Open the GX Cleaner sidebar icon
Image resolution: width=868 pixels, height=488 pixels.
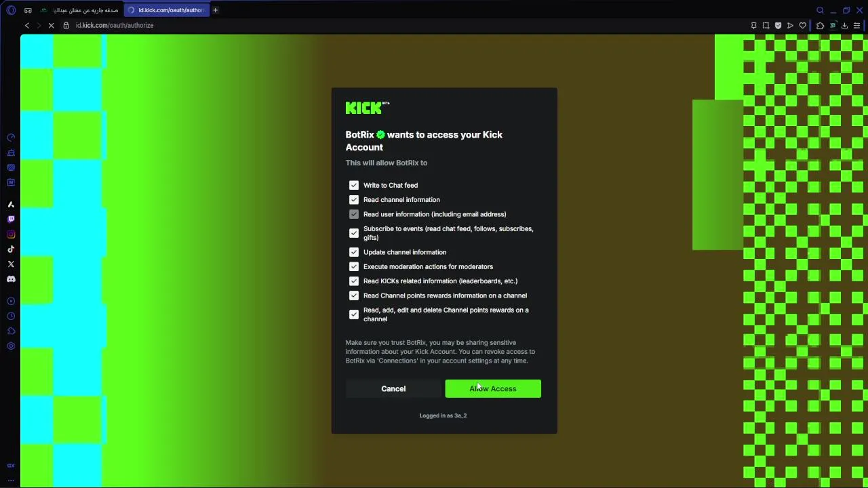(11, 152)
